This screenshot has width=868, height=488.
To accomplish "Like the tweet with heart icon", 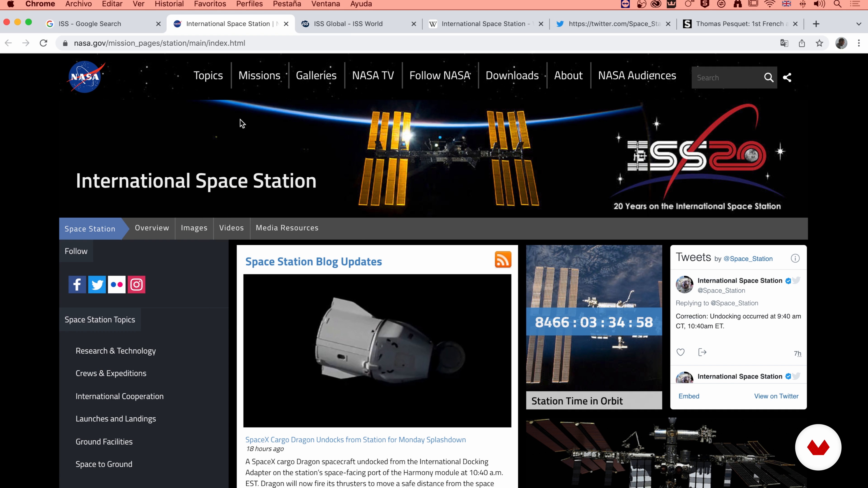I will [x=680, y=352].
